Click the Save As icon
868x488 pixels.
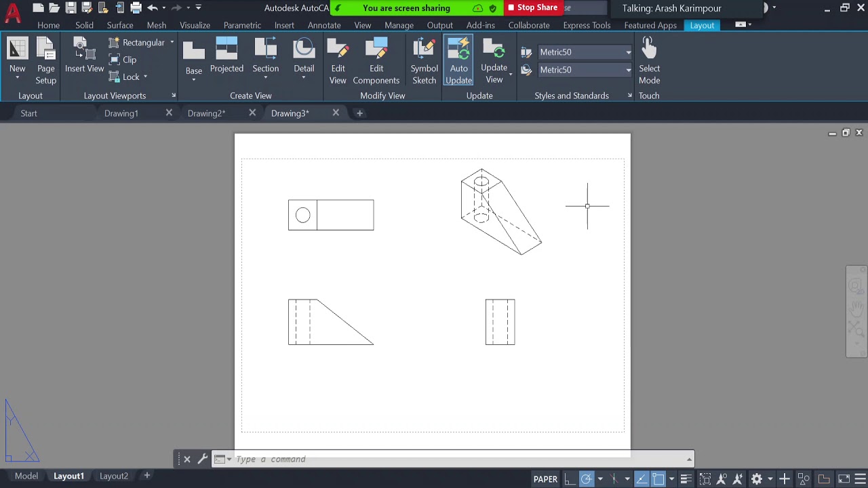point(87,8)
